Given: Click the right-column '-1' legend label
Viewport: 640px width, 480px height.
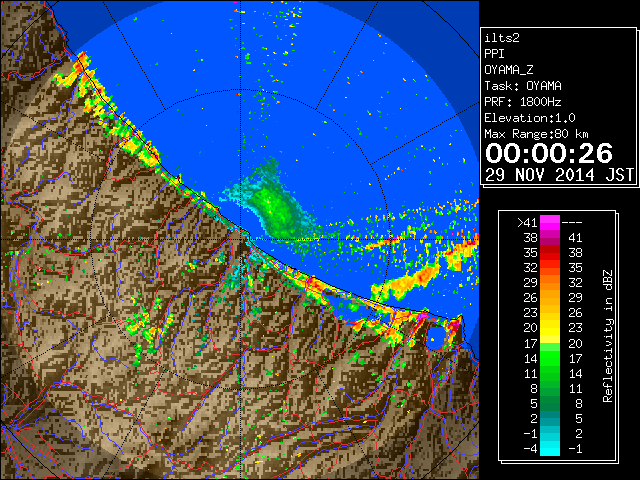Looking at the screenshot, I should 575,448.
